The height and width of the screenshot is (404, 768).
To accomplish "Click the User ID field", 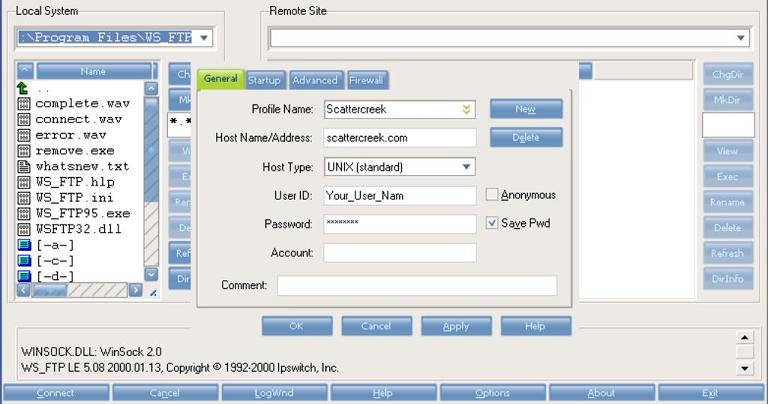I will [400, 195].
